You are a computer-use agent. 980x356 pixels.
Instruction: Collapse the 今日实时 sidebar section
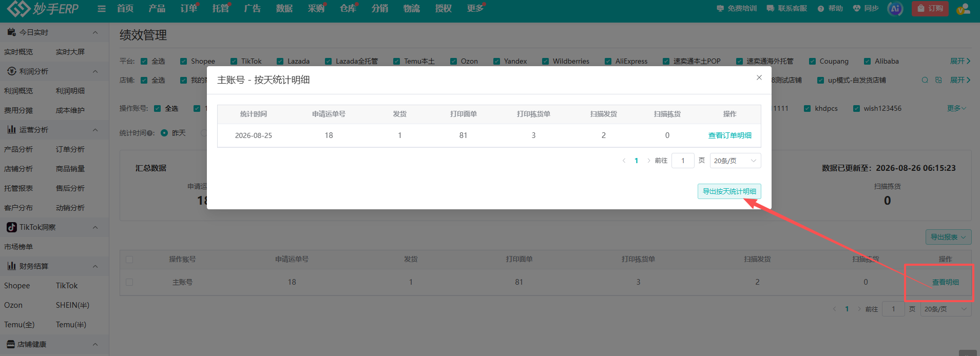point(95,32)
